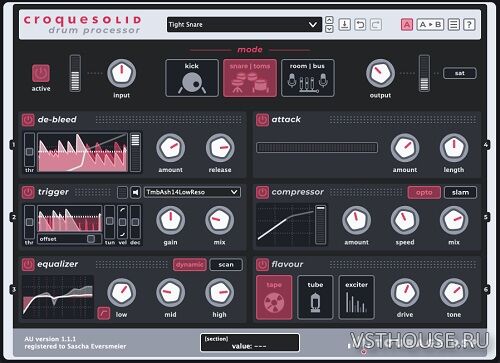This screenshot has height=363, width=500.
Task: Toggle compressor section power
Action: (x=262, y=192)
